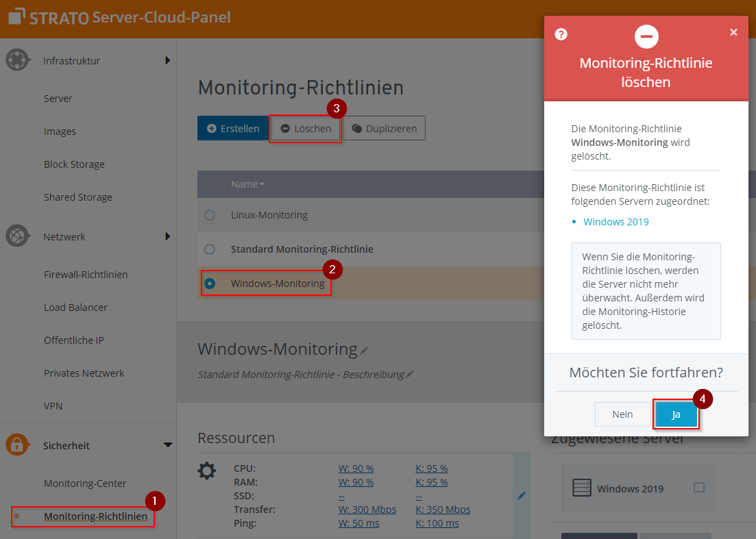This screenshot has height=539, width=756.
Task: Click the pencil icon next to Windows-Monitoring title
Action: pyautogui.click(x=364, y=351)
